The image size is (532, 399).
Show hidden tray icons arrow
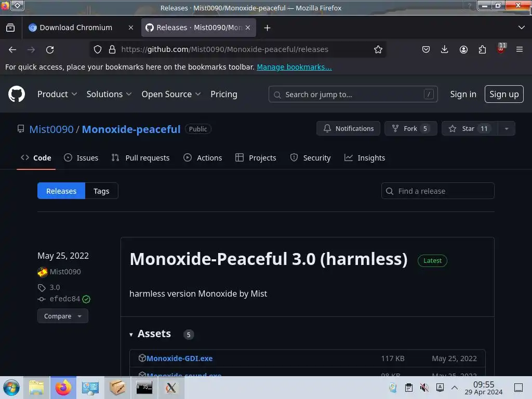(x=455, y=388)
